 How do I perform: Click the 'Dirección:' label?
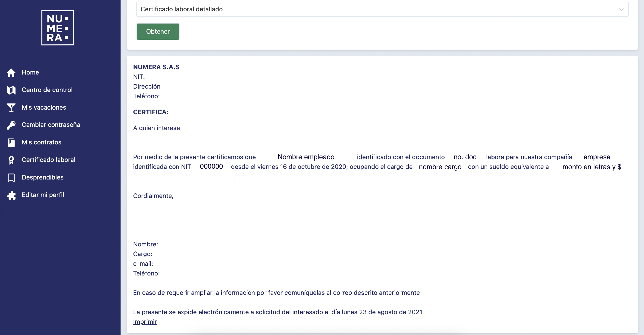[x=147, y=86]
